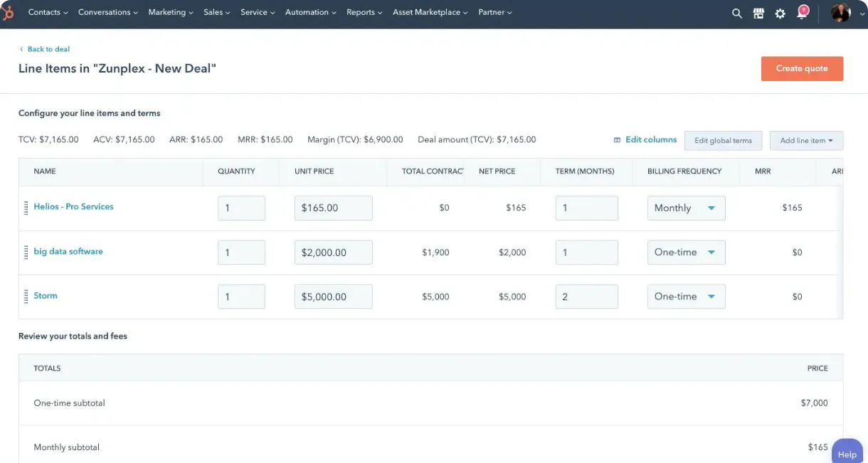Open the Automation menu
868x463 pixels.
310,12
